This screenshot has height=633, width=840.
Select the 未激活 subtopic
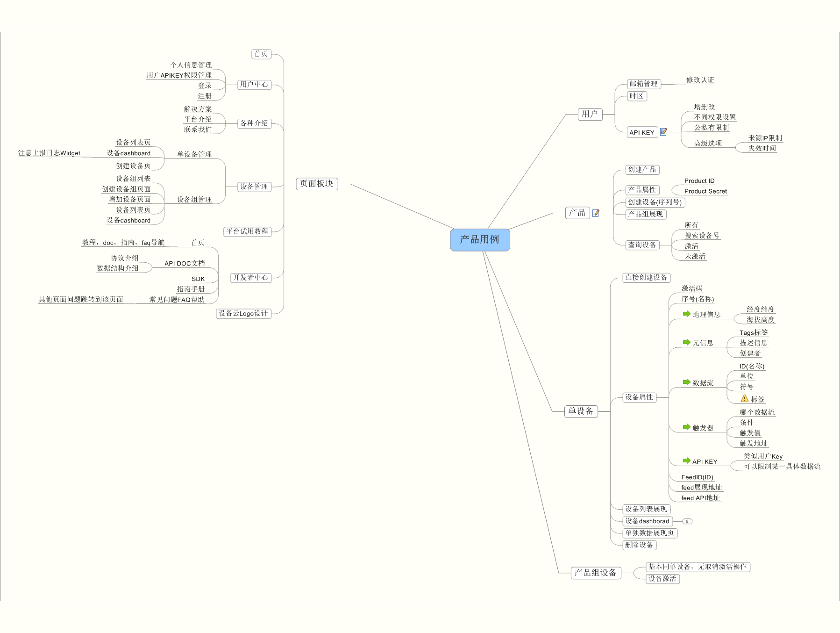tap(695, 256)
